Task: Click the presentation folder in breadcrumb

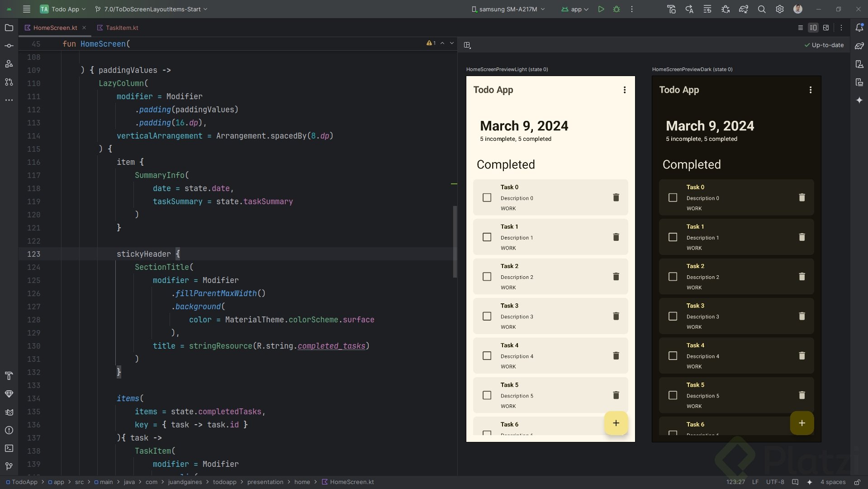Action: [265, 482]
